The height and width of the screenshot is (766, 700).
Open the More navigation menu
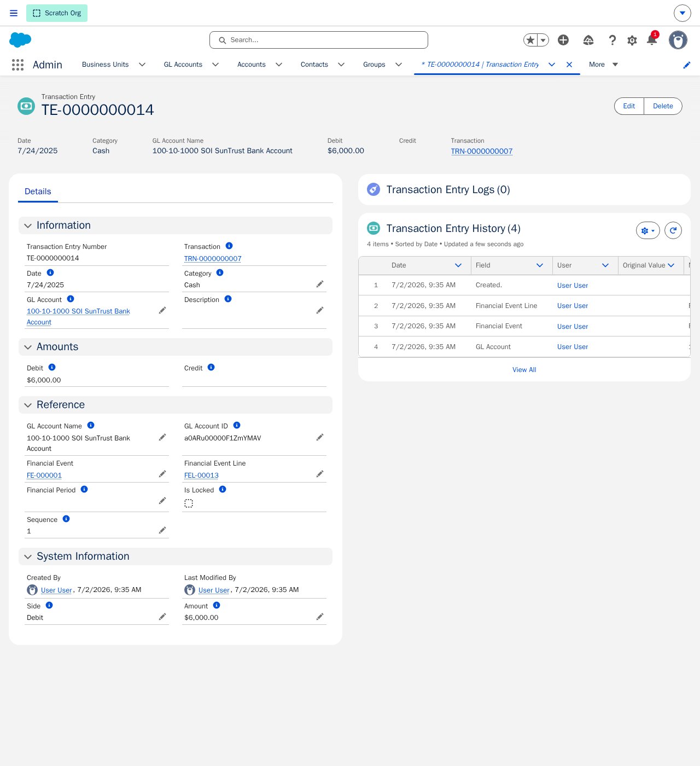tap(603, 65)
